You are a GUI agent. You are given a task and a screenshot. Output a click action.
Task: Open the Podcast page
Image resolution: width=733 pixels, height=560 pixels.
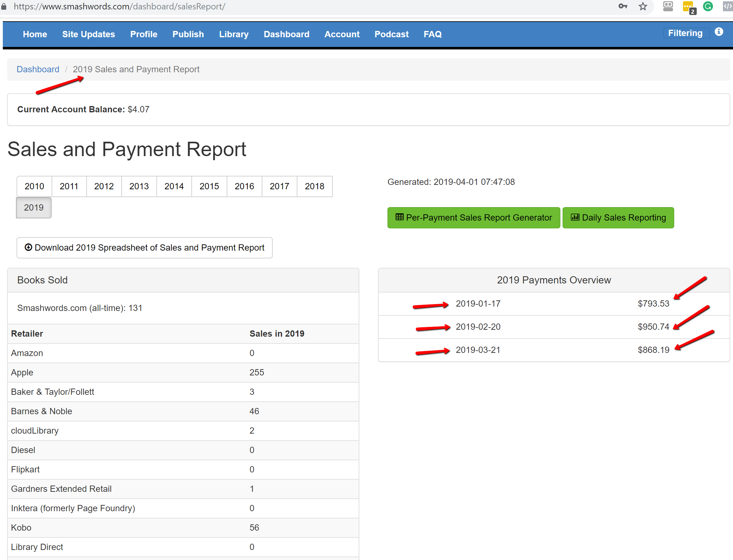pyautogui.click(x=392, y=34)
